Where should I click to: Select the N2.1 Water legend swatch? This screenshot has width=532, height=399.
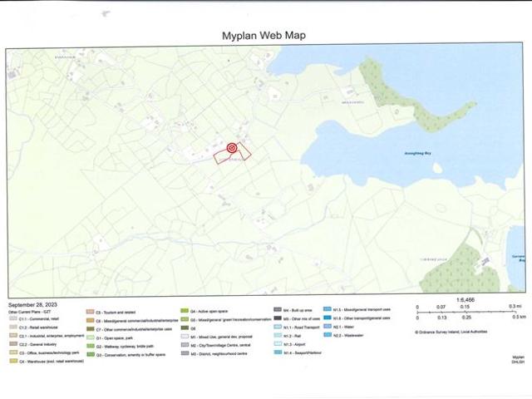[x=328, y=327]
